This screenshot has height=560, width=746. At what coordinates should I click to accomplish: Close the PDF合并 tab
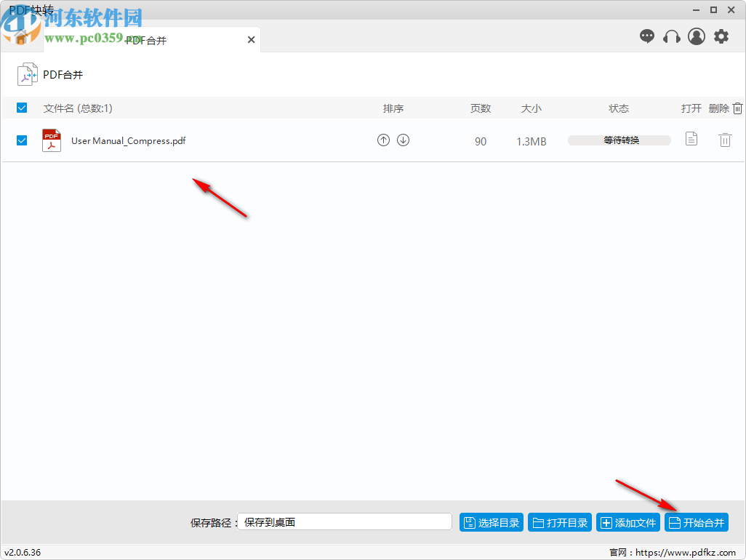pos(251,39)
